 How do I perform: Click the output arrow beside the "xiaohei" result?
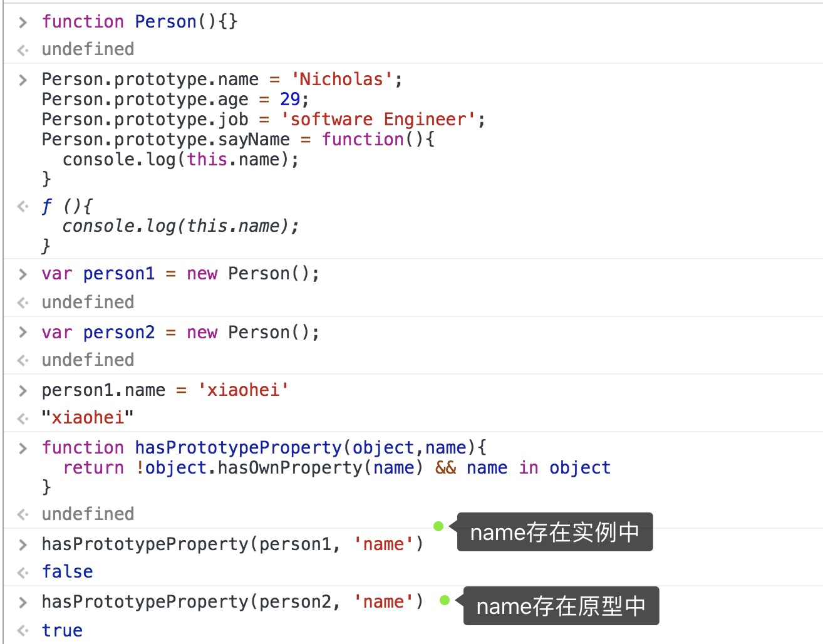[x=23, y=418]
